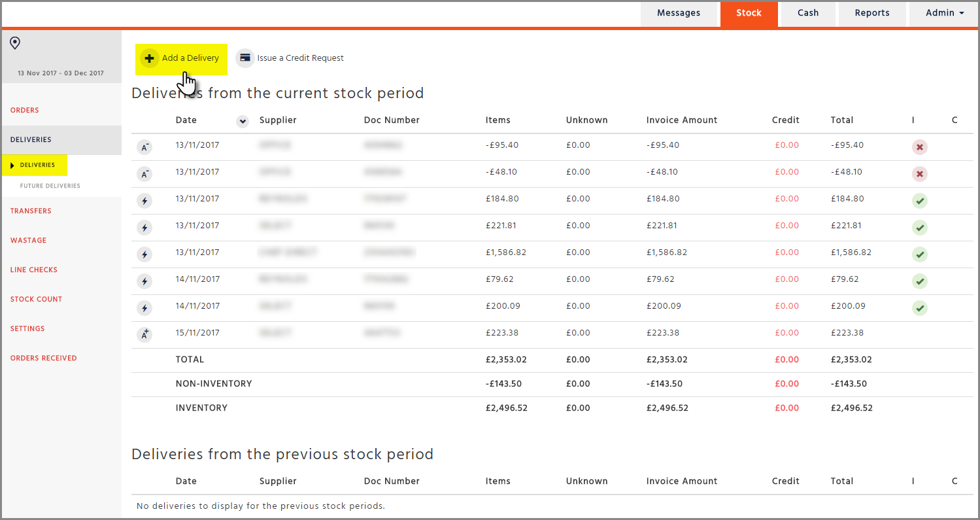Go to Wastage in the sidebar
This screenshot has width=980, height=520.
coord(28,240)
